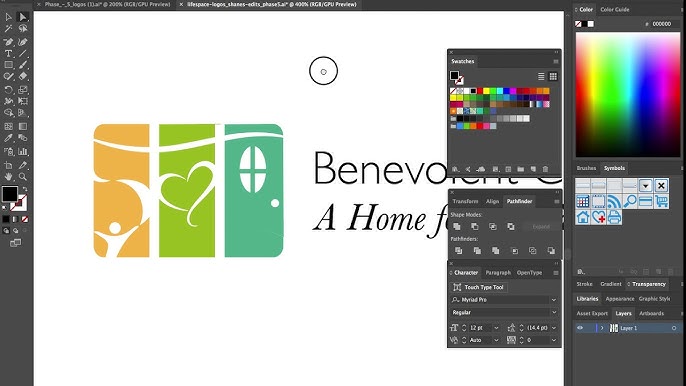Screen dimensions: 686x386
Task: Open the Align tab
Action: coord(492,201)
